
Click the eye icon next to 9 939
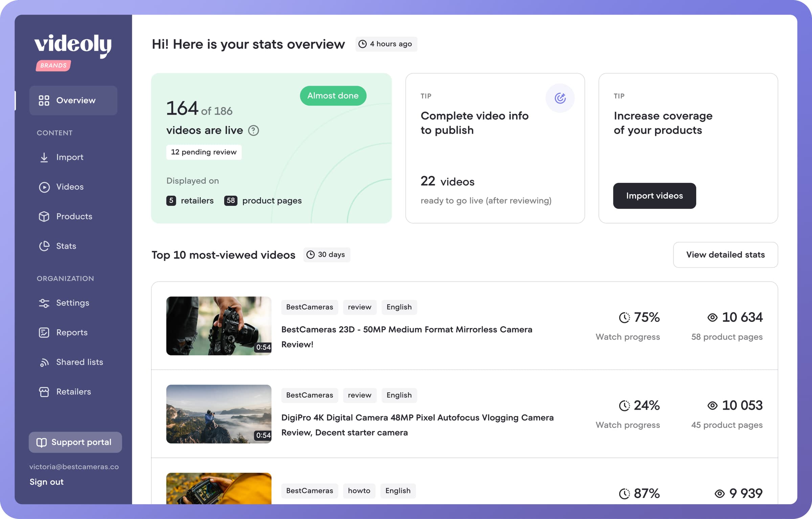point(720,494)
